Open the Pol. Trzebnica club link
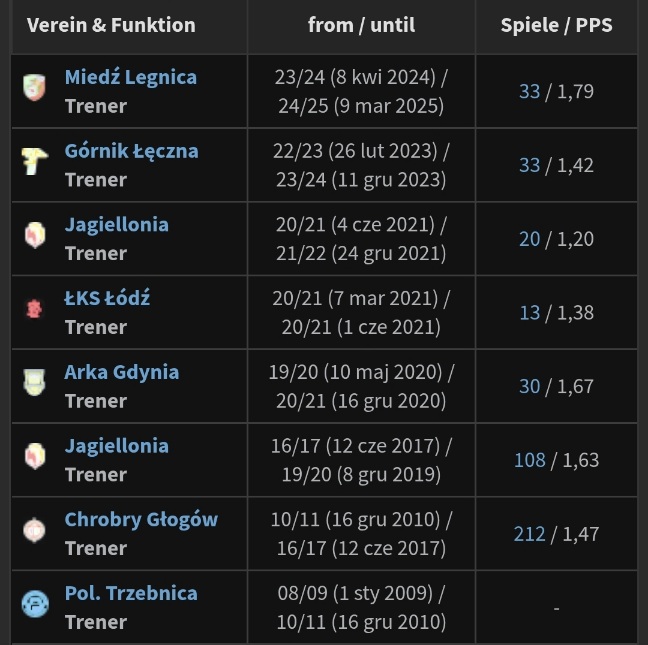Screen dimensions: 648x645 pos(131,593)
